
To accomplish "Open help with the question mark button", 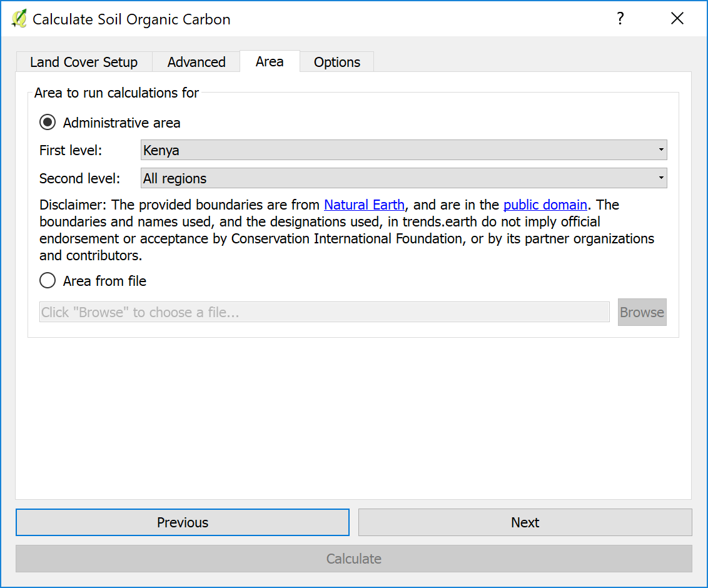I will click(x=620, y=19).
